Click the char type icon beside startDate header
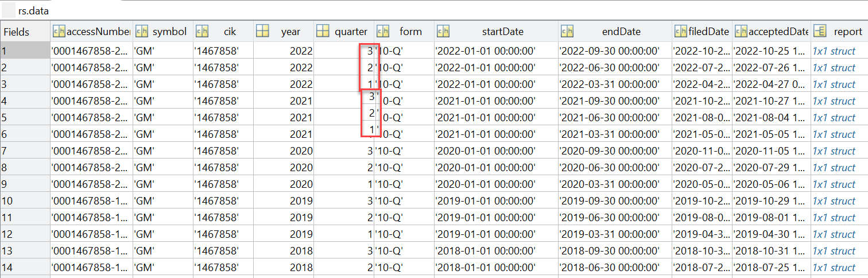Screen dimensions: 868x278 [443, 32]
